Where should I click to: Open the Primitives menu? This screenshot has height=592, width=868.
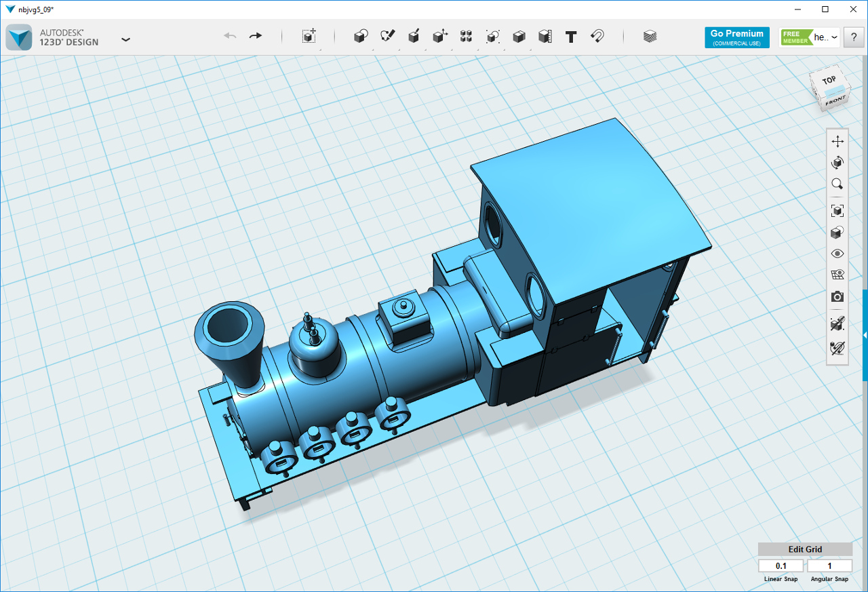point(361,37)
